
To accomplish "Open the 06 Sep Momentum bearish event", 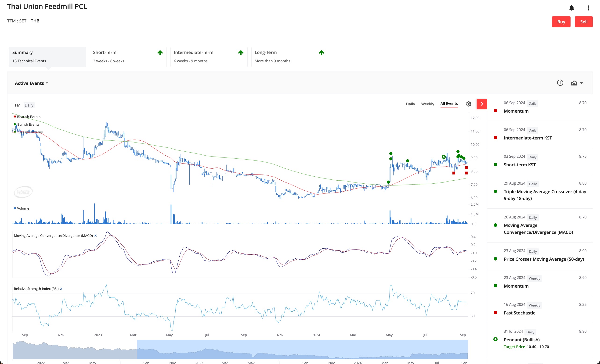I will click(x=540, y=107).
